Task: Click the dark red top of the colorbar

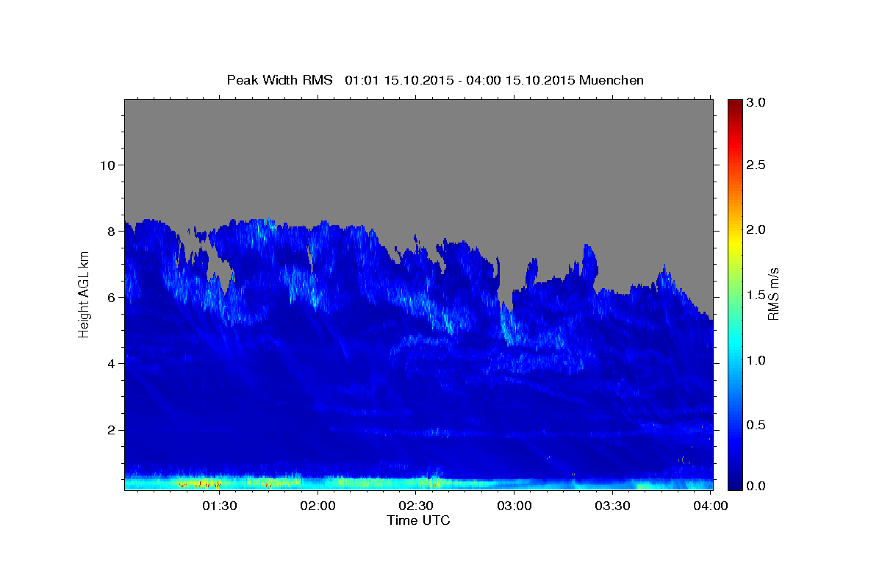Action: coord(734,104)
